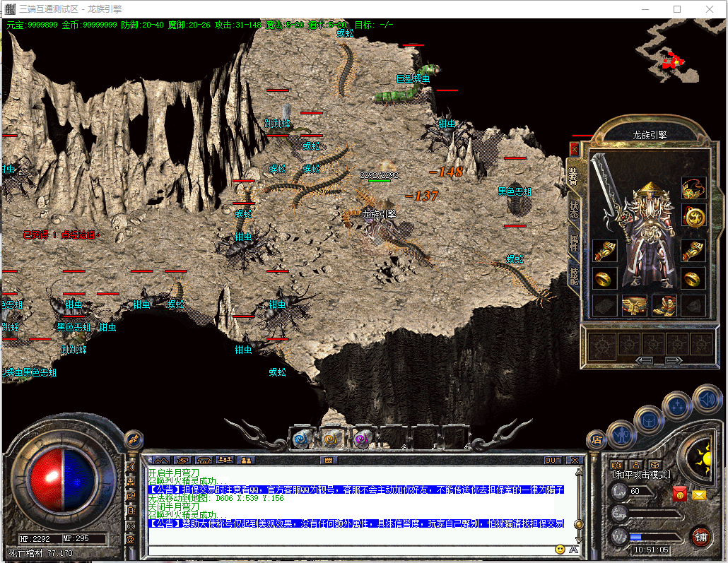Open the red envelope gift icon
Screen dimensions: 728x563
679,494
